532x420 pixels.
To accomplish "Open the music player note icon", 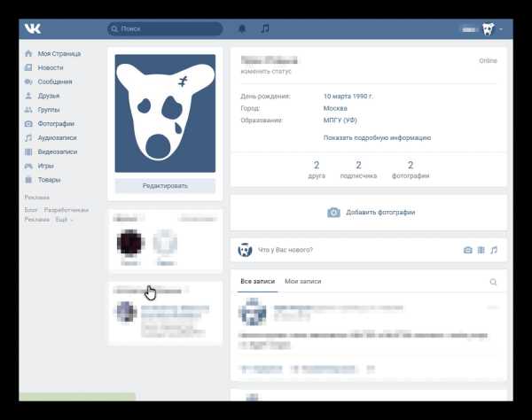I will point(265,29).
